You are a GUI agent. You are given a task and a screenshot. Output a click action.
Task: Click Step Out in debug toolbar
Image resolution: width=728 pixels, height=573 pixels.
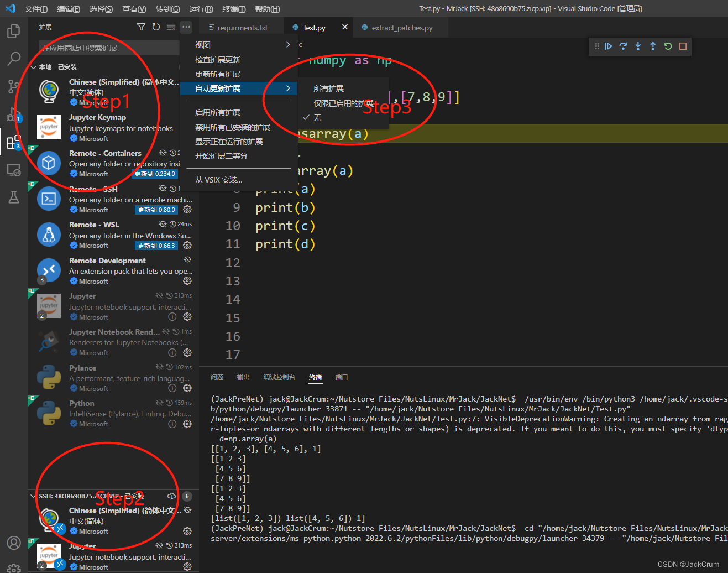pyautogui.click(x=653, y=46)
